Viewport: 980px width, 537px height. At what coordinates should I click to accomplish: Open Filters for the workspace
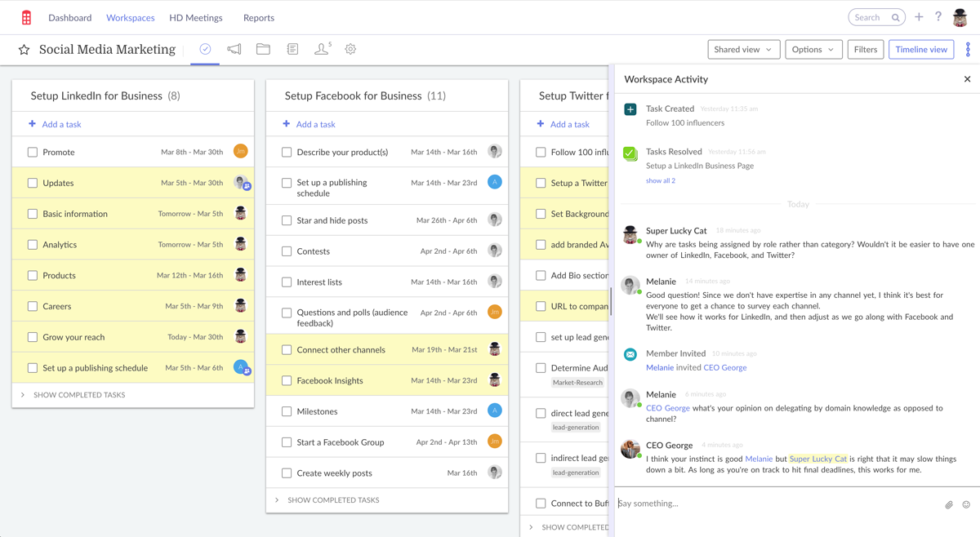[x=865, y=49]
